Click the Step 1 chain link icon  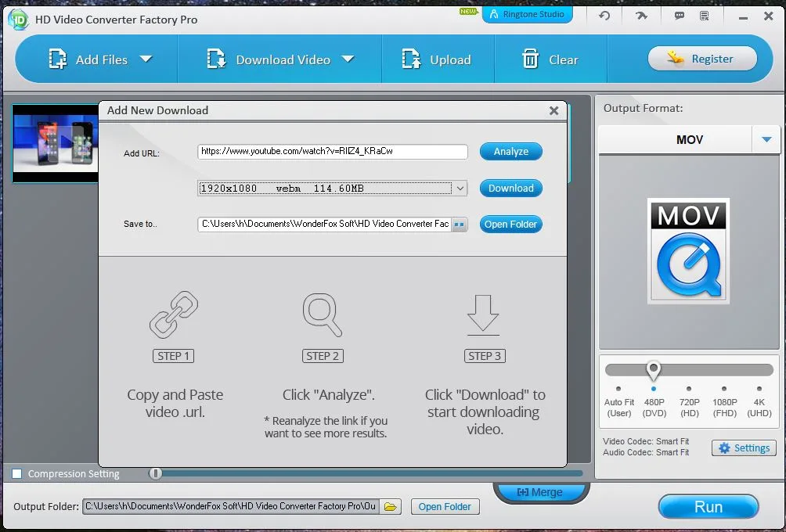click(174, 315)
